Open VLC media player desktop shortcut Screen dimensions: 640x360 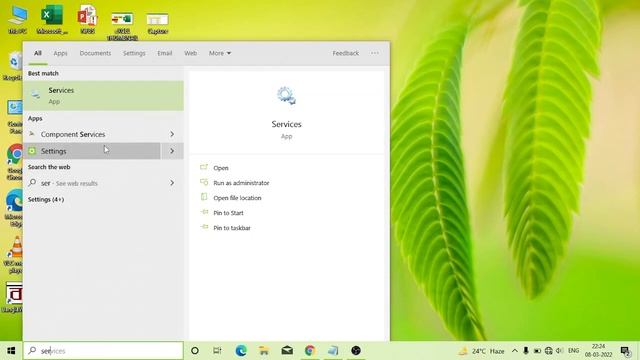coord(15,255)
